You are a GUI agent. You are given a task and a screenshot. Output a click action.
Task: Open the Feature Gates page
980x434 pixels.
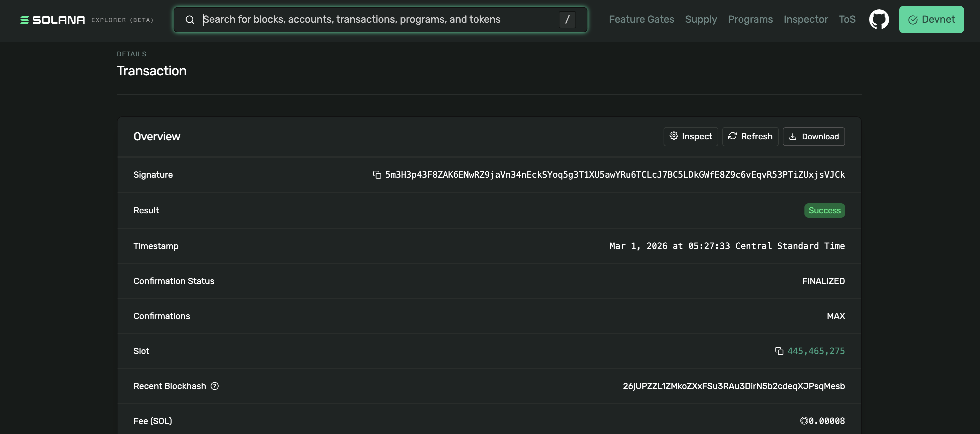641,19
